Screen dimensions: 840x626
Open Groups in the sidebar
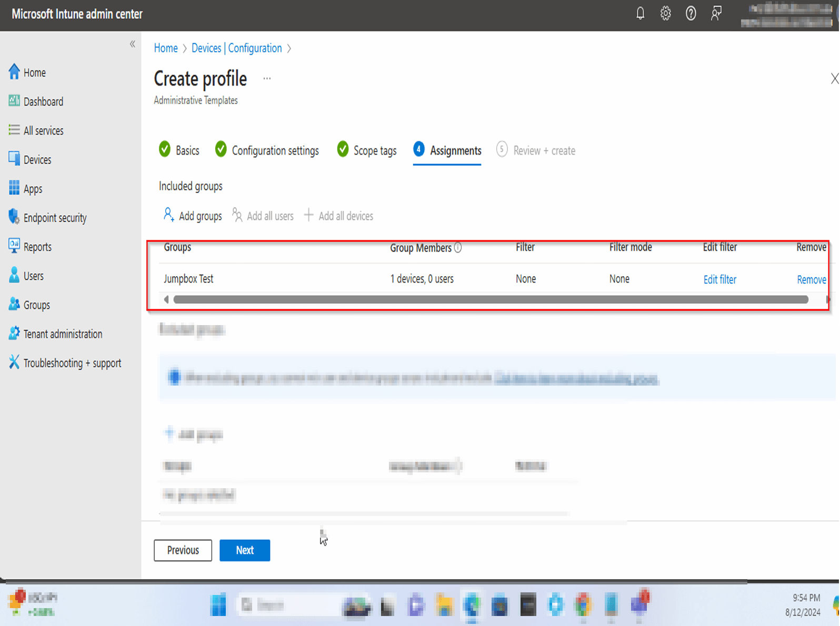click(x=29, y=305)
